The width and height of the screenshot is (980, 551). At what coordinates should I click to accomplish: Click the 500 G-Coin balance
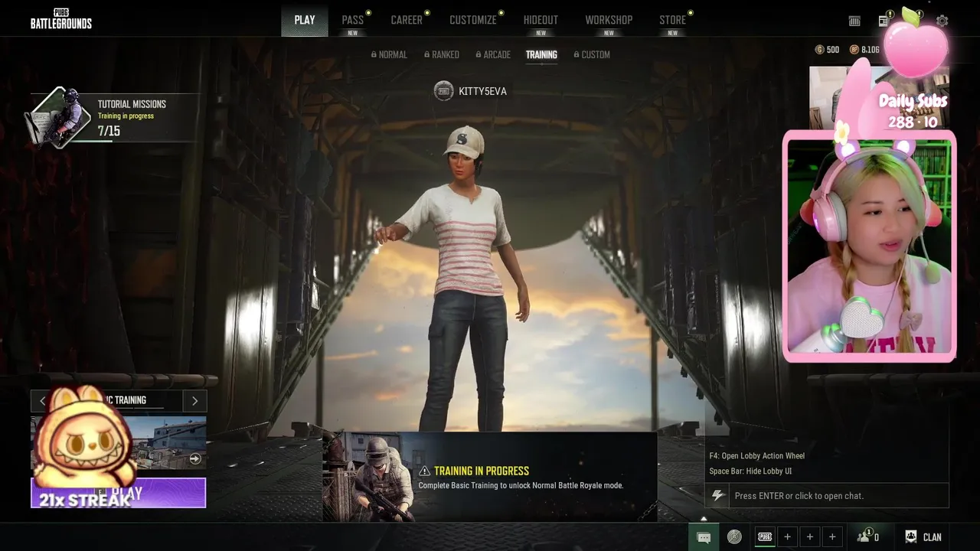pyautogui.click(x=833, y=50)
